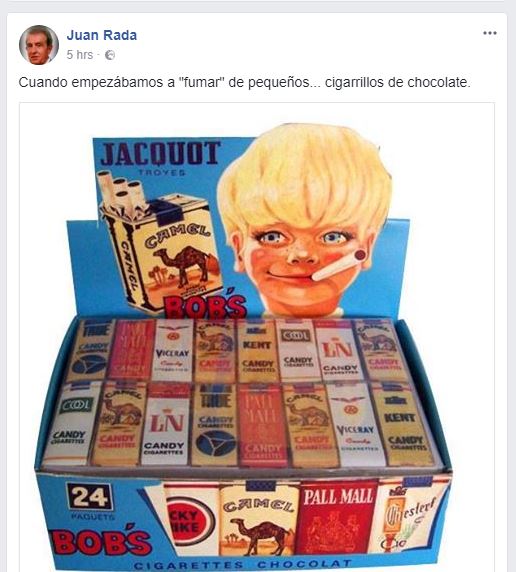Image resolution: width=516 pixels, height=572 pixels.
Task: Click the Camel pack on the box front
Action: (258, 522)
